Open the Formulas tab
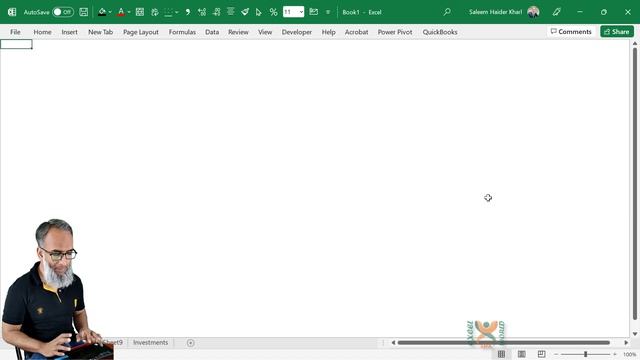The image size is (640, 360). tap(182, 32)
